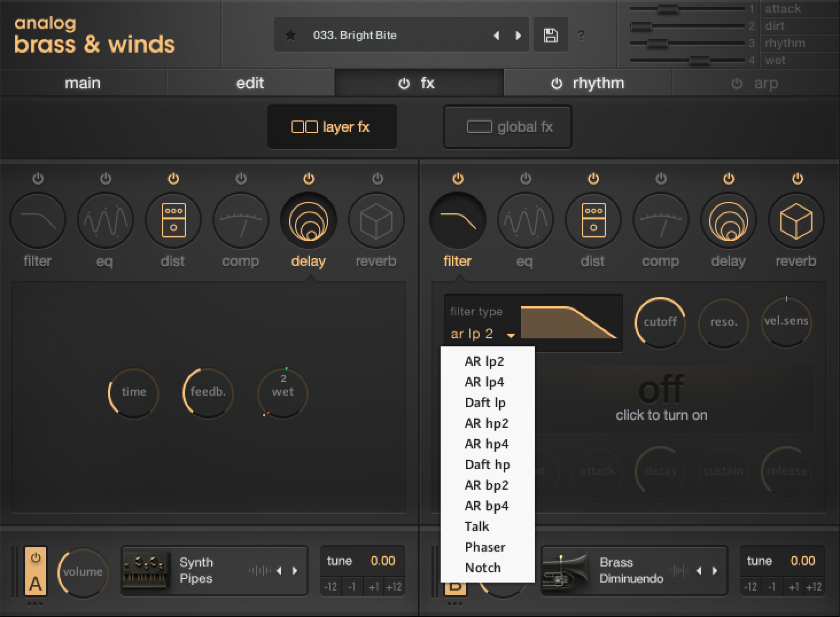The width and height of the screenshot is (840, 617).
Task: Open the edit tab
Action: [250, 83]
